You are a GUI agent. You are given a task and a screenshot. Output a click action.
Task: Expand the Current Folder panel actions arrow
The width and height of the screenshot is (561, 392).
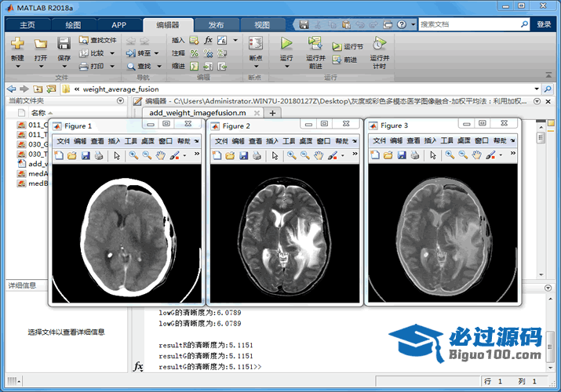pyautogui.click(x=121, y=101)
